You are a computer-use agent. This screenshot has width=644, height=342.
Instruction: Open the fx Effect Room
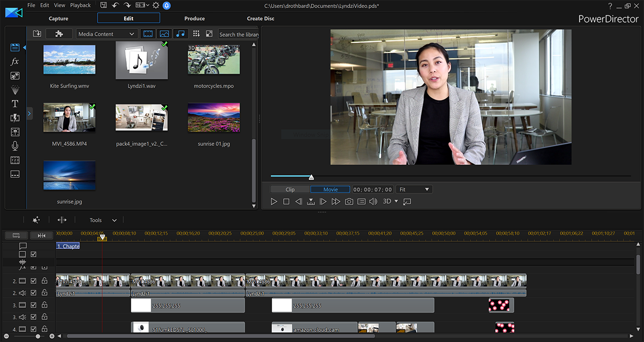[x=15, y=61]
